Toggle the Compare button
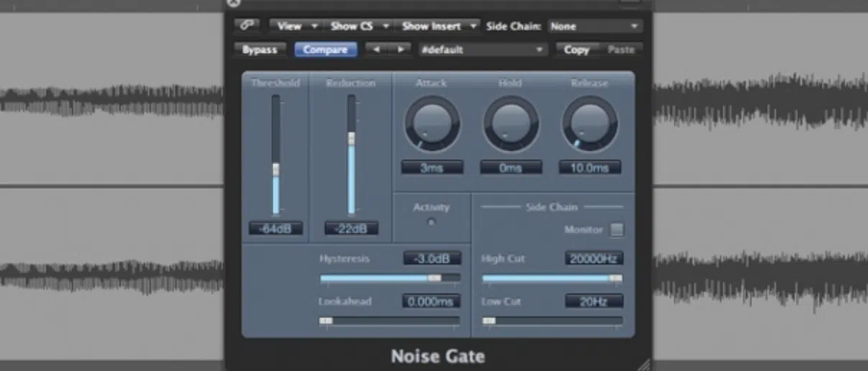Screen dimensions: 868x371 click(325, 50)
